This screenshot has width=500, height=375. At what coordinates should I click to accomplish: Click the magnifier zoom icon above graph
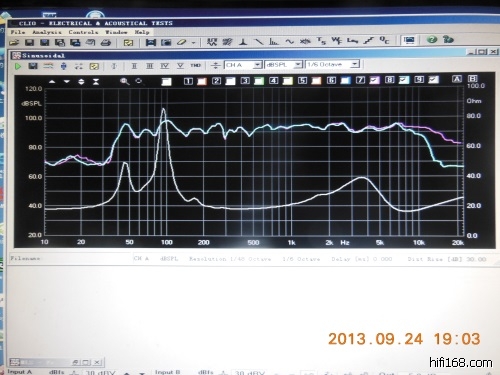click(x=125, y=81)
